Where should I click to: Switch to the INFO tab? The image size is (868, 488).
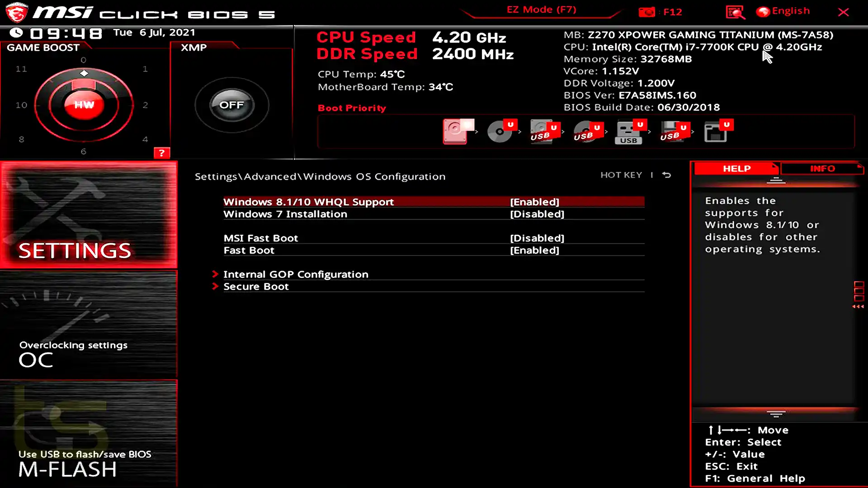tap(822, 169)
